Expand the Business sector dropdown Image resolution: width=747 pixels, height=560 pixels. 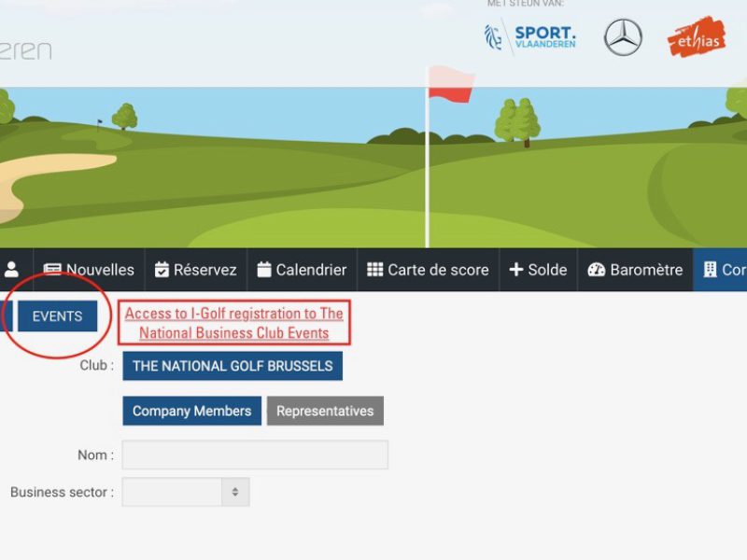tap(186, 492)
